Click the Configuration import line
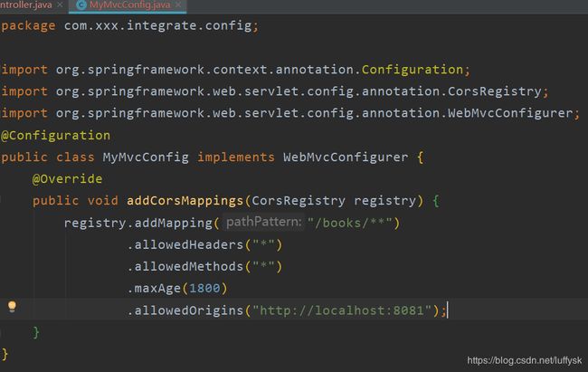Viewport: 588px width, 372px height. coord(235,70)
